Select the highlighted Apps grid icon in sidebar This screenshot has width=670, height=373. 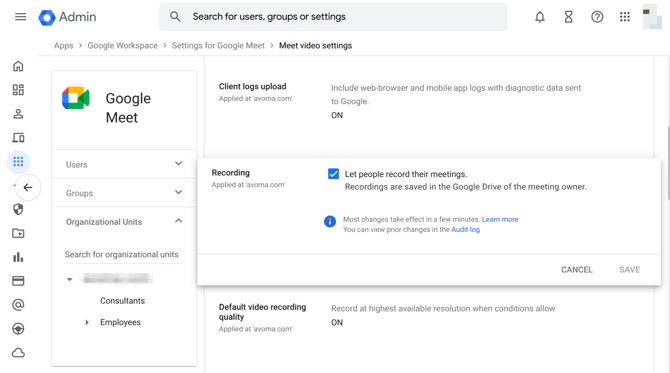pos(18,162)
